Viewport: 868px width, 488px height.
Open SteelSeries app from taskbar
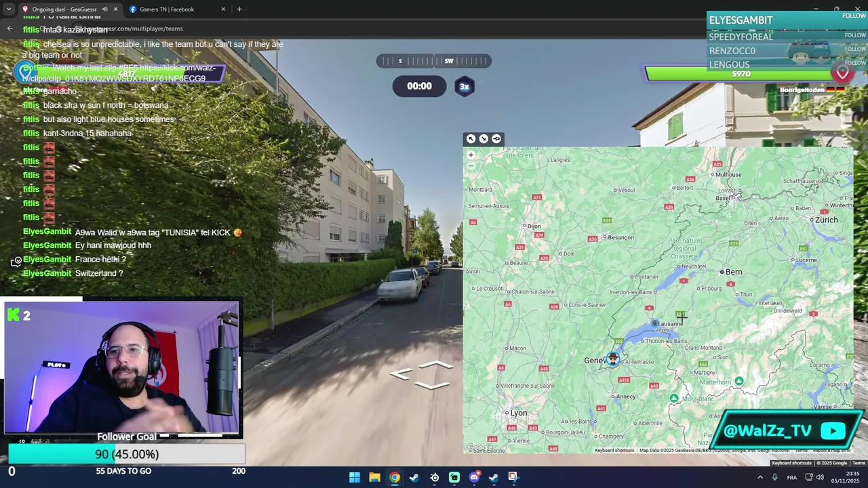pyautogui.click(x=435, y=477)
